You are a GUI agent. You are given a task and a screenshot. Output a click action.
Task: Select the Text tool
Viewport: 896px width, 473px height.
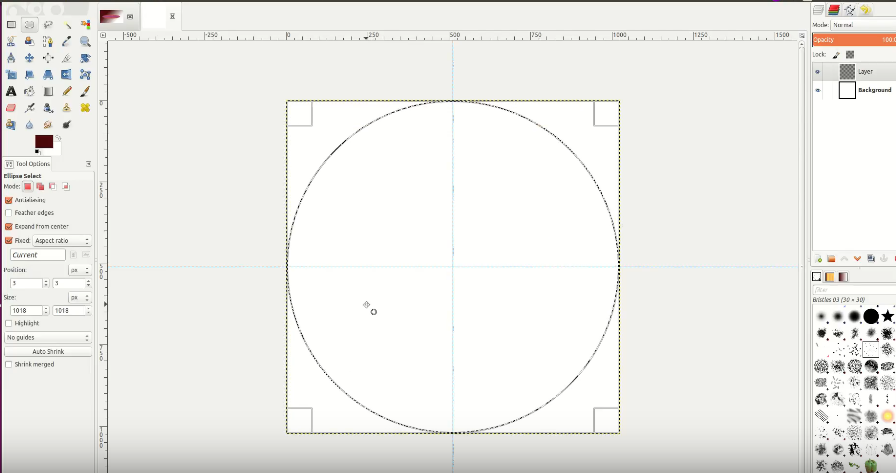(11, 91)
